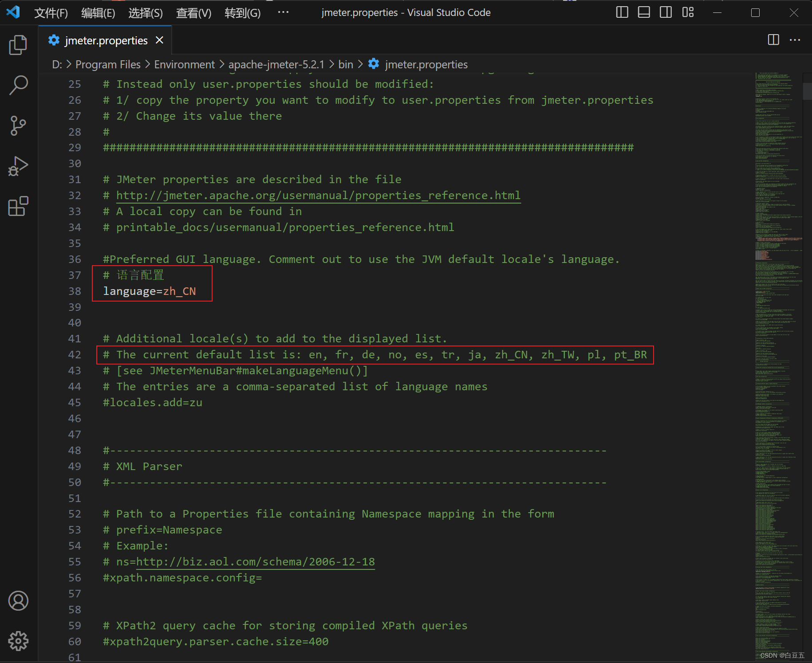
Task: Click '[see JMeterMenuBar#makeLanguageMenu()]' comment
Action: [242, 371]
